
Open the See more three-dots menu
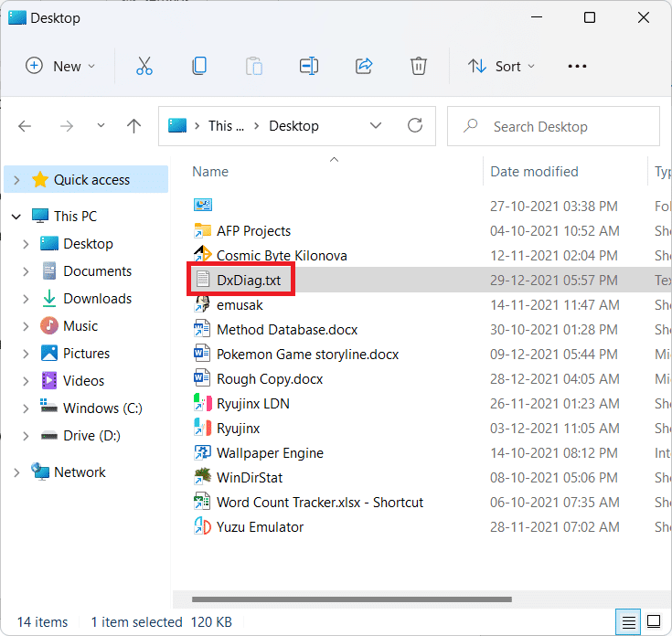tap(577, 66)
